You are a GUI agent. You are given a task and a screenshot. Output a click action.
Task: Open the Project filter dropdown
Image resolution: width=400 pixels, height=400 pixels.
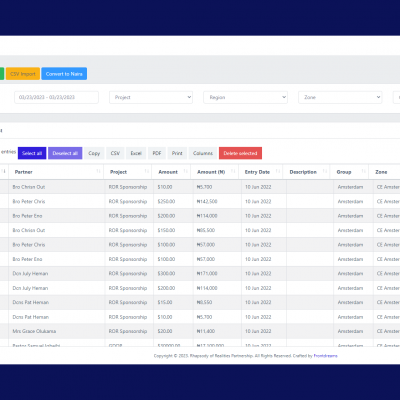tap(151, 97)
